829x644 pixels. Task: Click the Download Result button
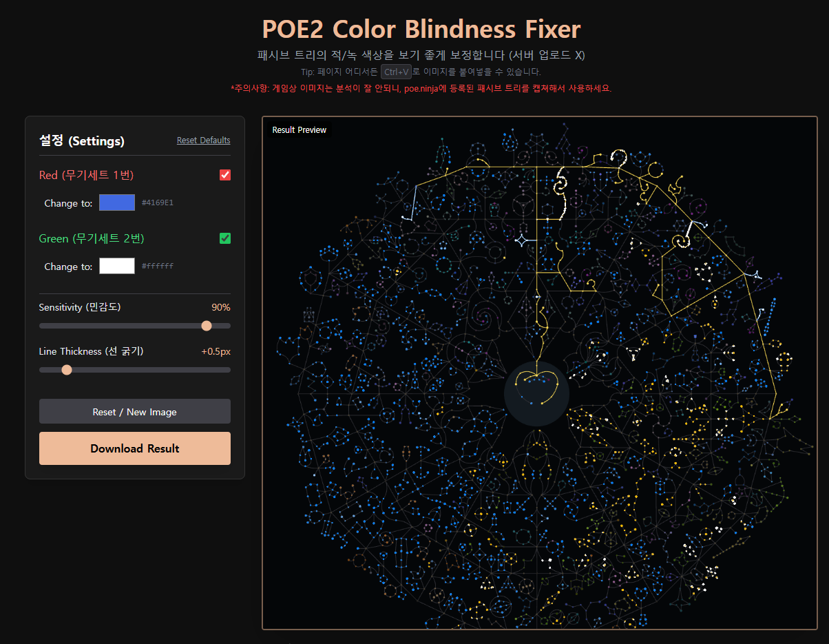135,448
